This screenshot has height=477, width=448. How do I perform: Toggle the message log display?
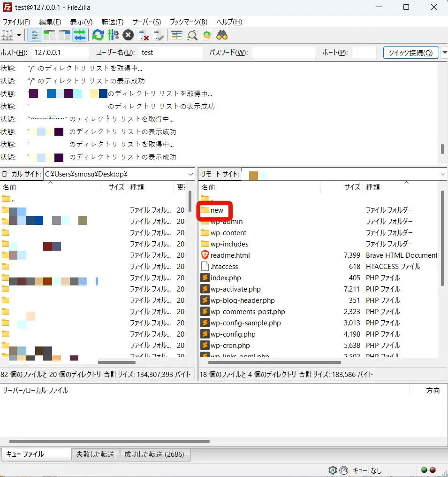pos(34,35)
